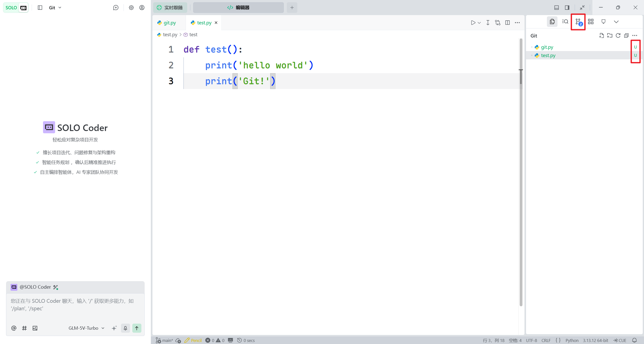Image resolution: width=644 pixels, height=344 pixels.
Task: Toggle the left sidebar panel
Action: pyautogui.click(x=40, y=8)
